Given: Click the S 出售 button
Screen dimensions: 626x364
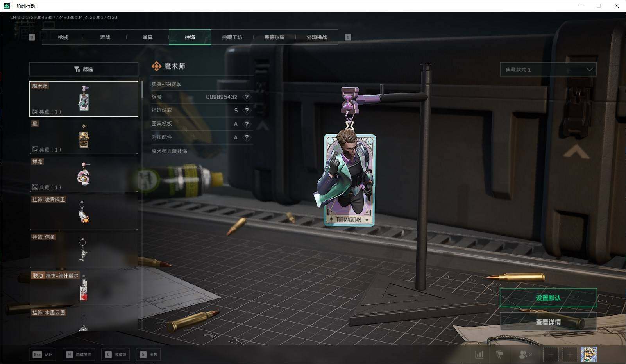Looking at the screenshot, I should point(148,354).
